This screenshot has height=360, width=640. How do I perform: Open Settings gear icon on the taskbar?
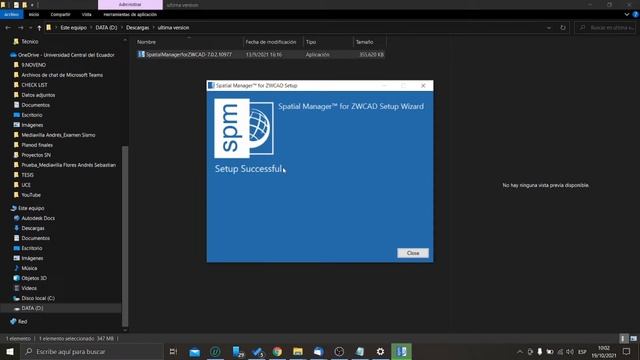[380, 351]
